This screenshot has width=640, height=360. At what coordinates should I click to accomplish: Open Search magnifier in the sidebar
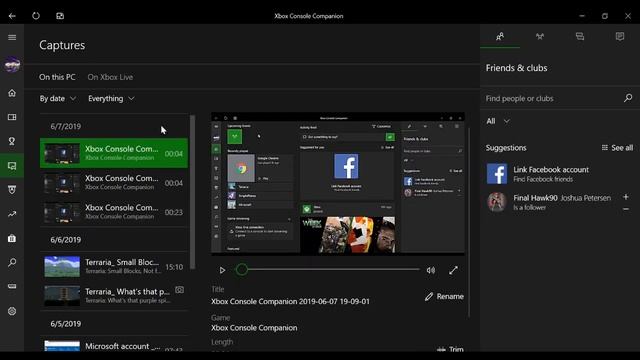tap(12, 262)
